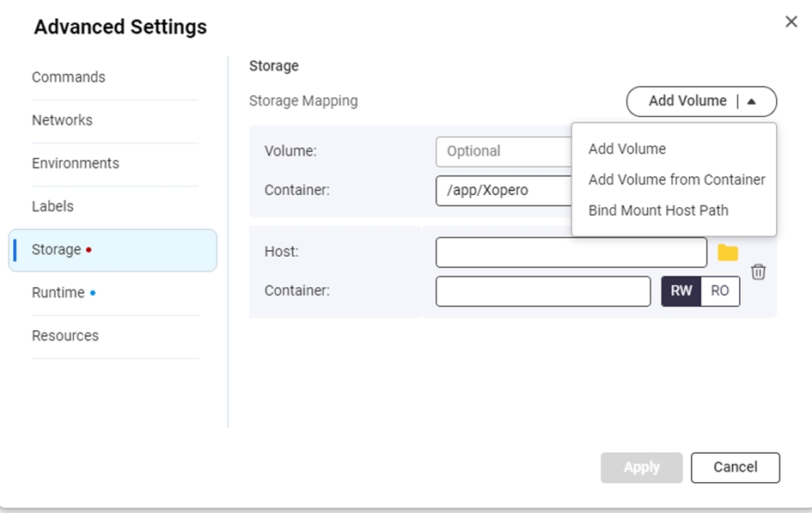812x513 pixels.
Task: Switch to the Environments section
Action: click(76, 163)
